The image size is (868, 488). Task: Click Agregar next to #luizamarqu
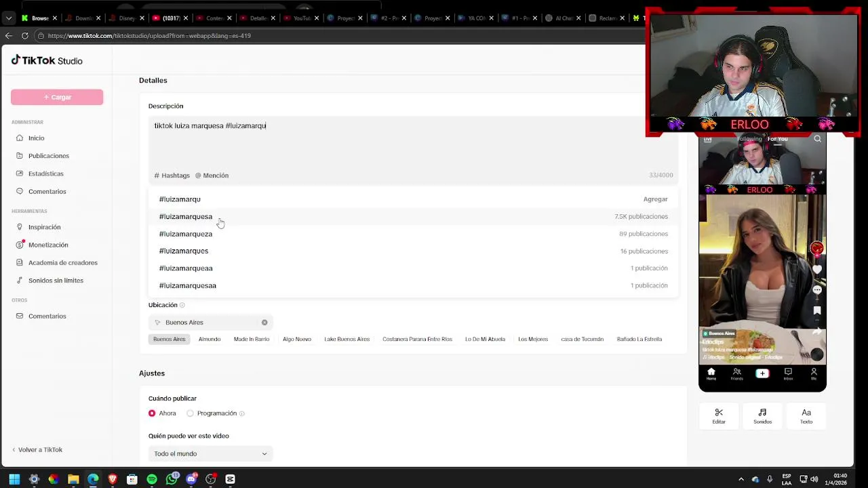(655, 199)
